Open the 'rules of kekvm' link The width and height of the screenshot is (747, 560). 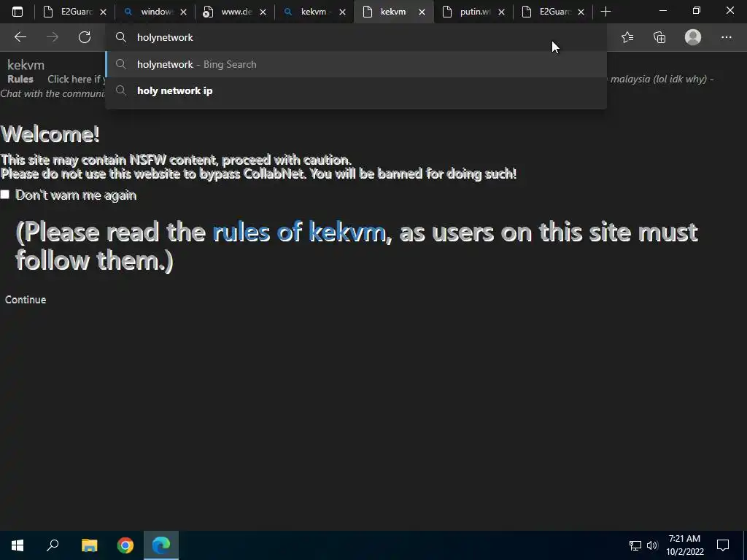tap(298, 232)
